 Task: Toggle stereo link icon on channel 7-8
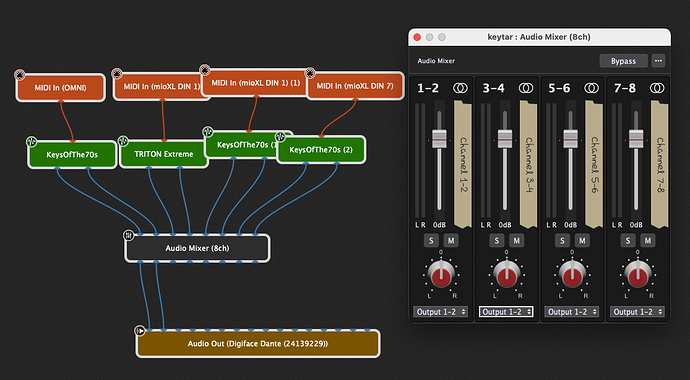coord(657,88)
